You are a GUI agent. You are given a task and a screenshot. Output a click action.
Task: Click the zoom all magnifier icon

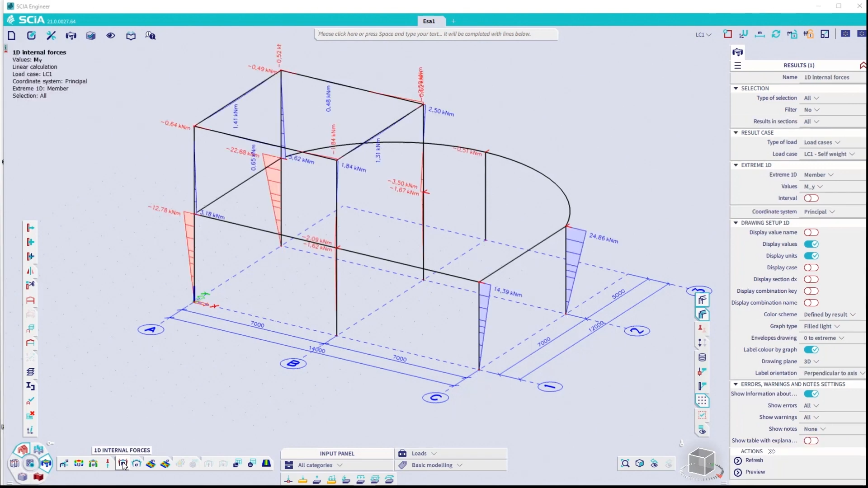pyautogui.click(x=625, y=464)
